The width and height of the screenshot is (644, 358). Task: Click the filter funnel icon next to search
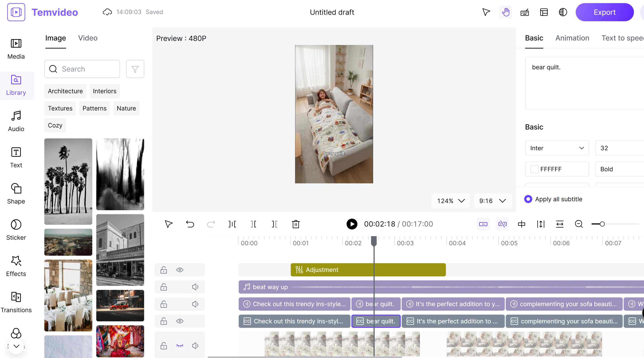coord(135,69)
